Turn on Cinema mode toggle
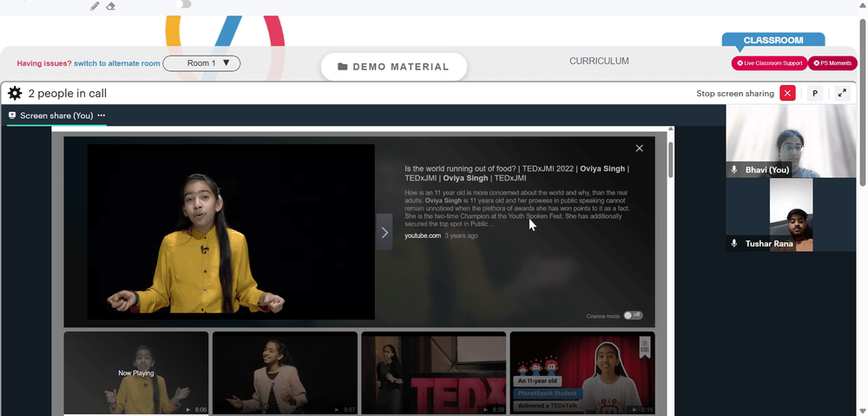Screen dimensions: 868x416 point(633,315)
